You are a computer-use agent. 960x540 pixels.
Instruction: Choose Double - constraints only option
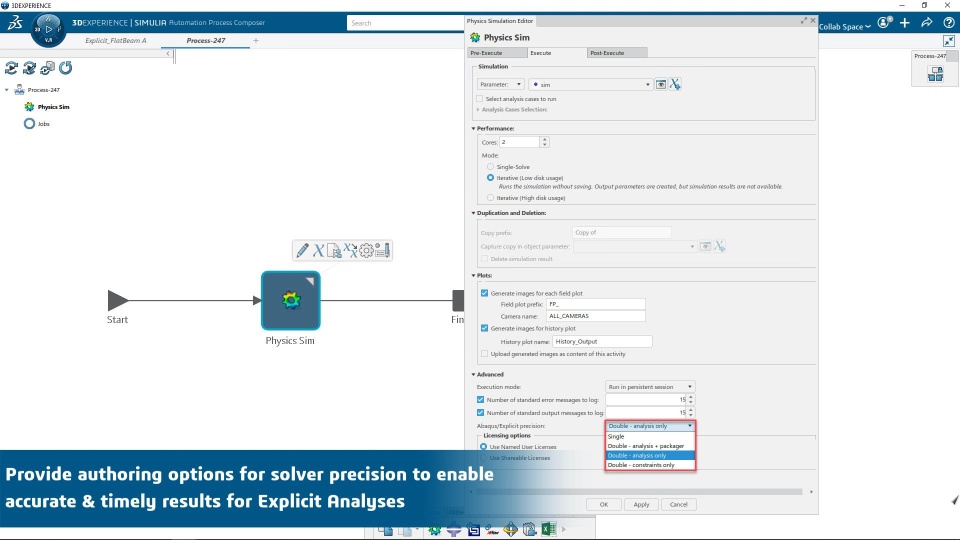pos(650,465)
